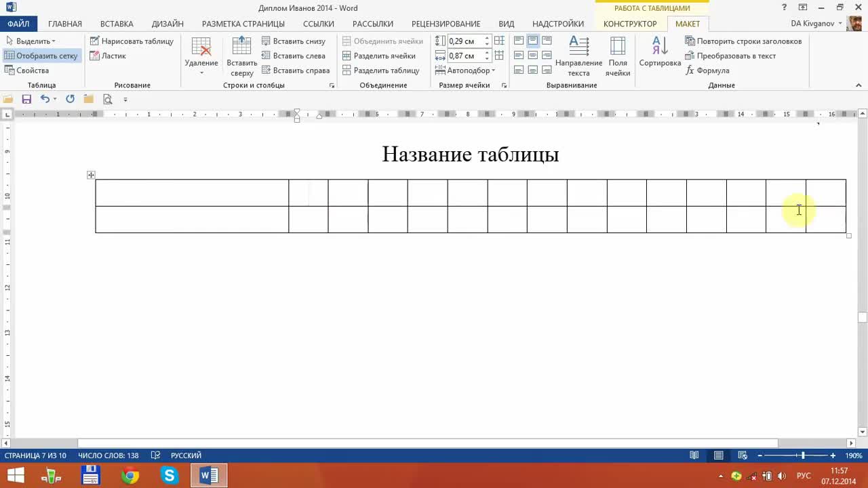Viewport: 868px width, 488px height.
Task: Open the Delete (Удаление) dropdown
Action: click(x=201, y=56)
